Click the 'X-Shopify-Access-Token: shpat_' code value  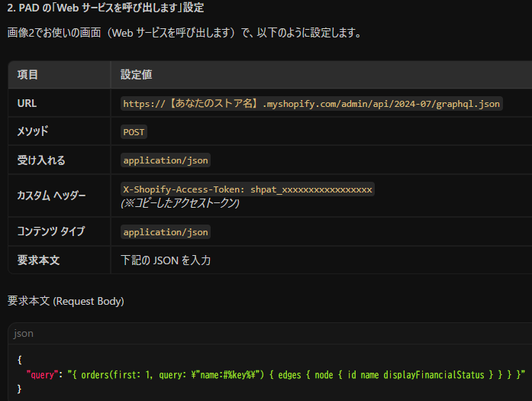pyautogui.click(x=247, y=189)
